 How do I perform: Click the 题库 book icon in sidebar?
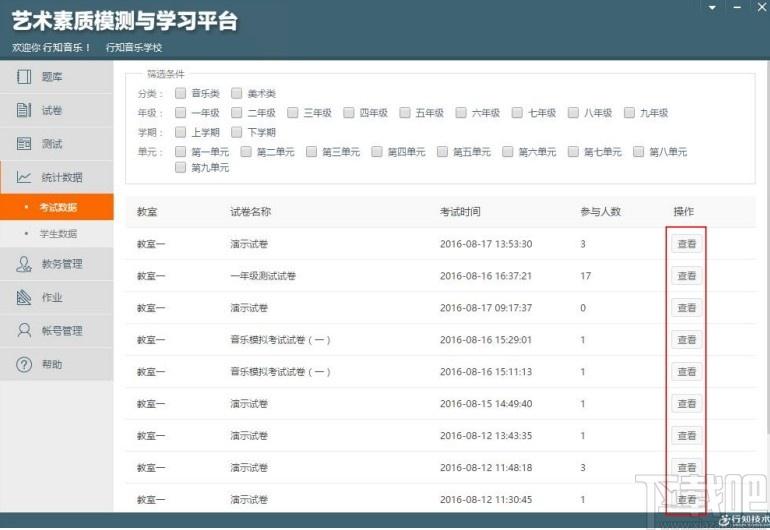pyautogui.click(x=24, y=77)
